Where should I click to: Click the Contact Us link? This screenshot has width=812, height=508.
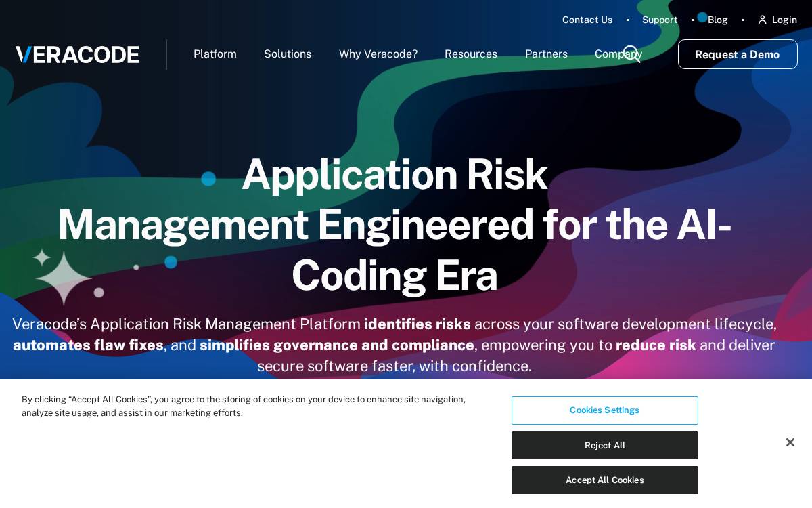coord(587,20)
